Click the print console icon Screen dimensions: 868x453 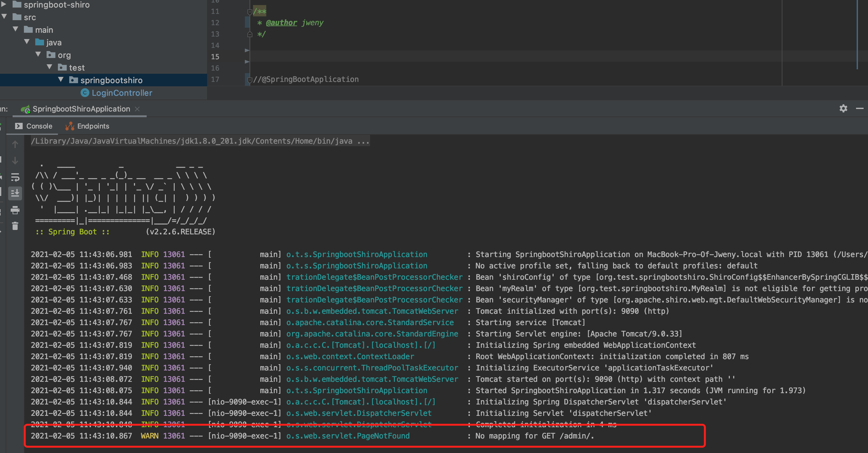15,210
